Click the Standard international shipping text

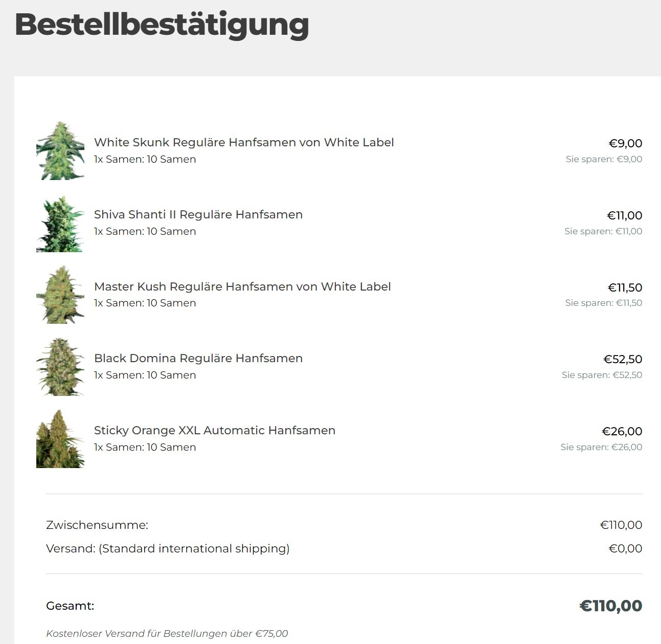(194, 548)
